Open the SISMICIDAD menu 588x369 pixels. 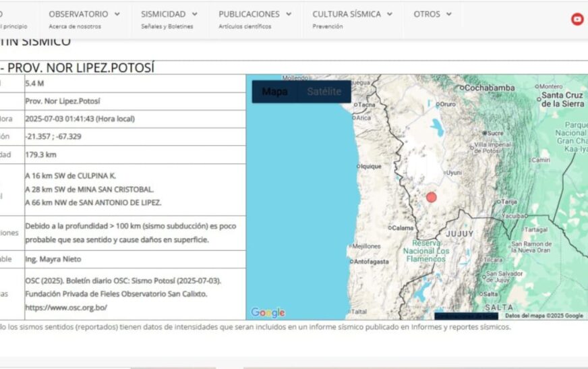163,14
